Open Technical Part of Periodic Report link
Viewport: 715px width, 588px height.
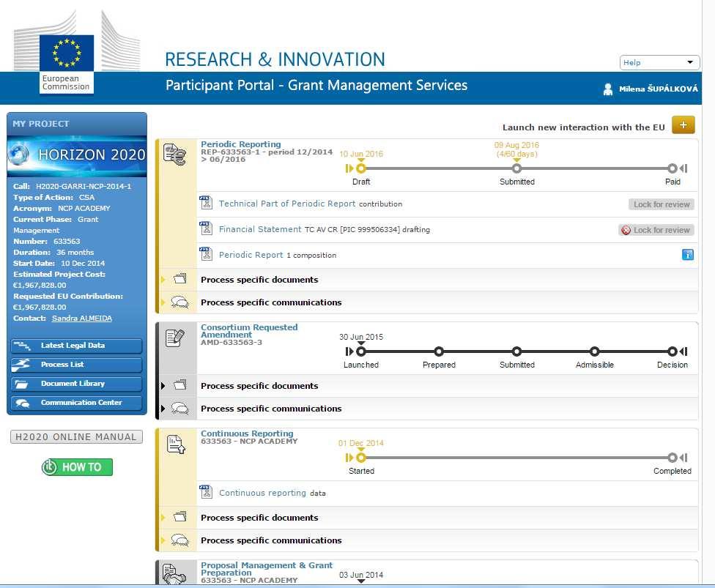[x=287, y=204]
